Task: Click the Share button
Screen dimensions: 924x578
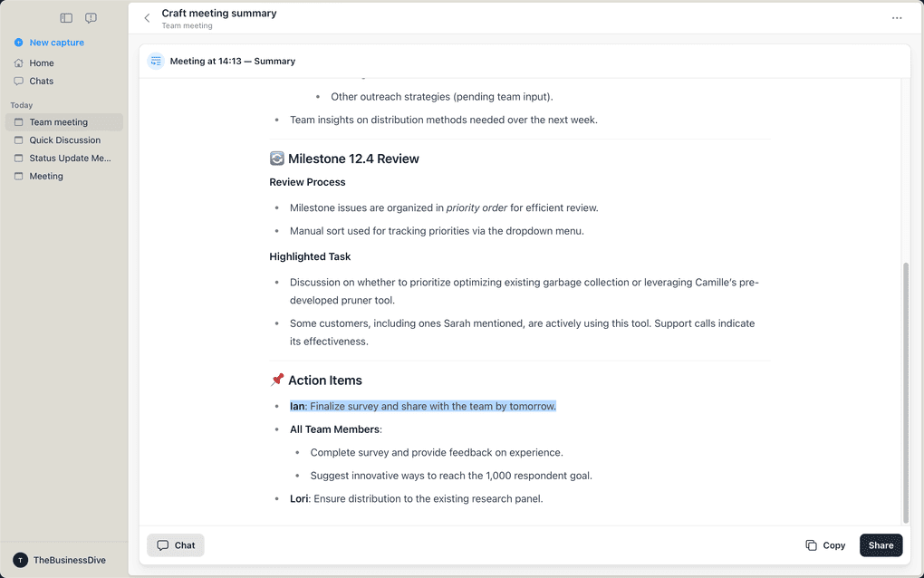Action: [x=881, y=544]
